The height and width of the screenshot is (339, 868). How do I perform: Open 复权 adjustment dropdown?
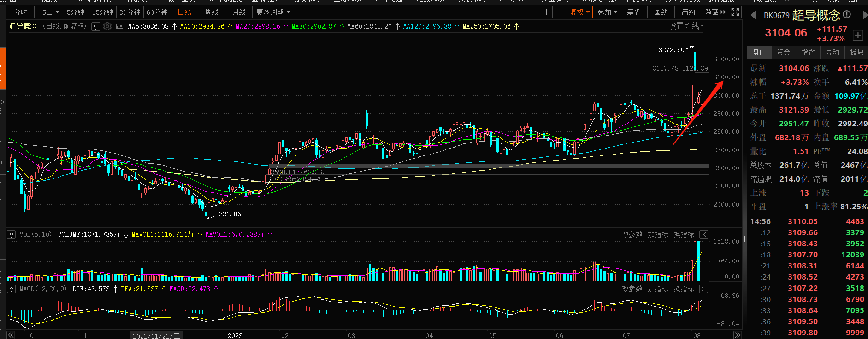(x=579, y=12)
